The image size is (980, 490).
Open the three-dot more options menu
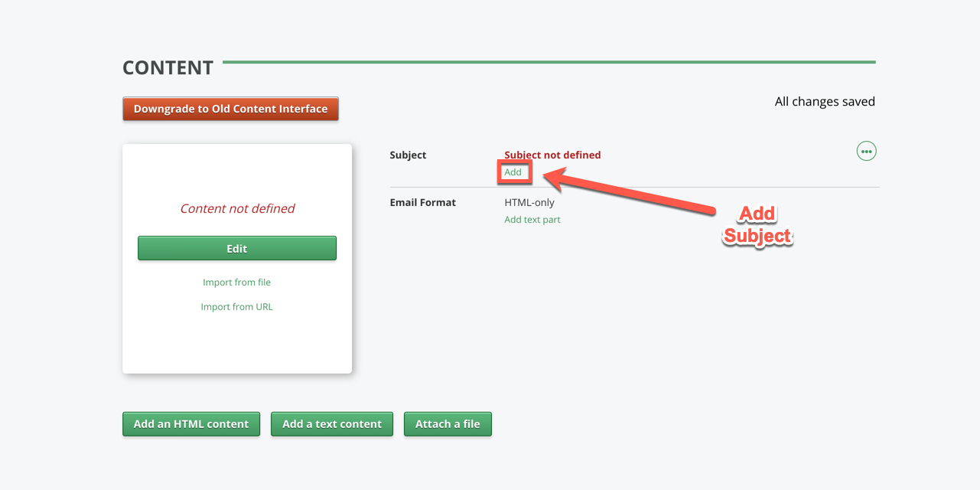point(866,152)
